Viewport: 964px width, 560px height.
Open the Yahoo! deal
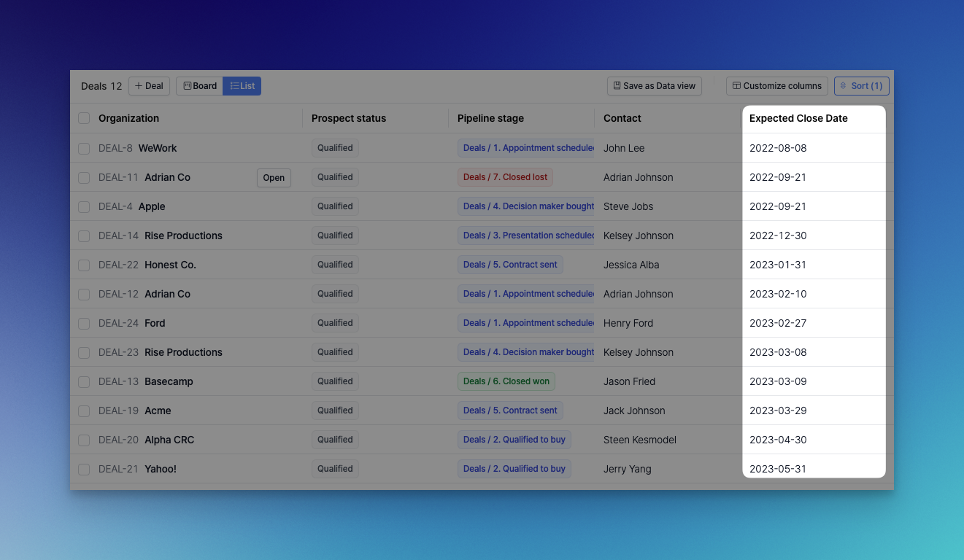161,469
